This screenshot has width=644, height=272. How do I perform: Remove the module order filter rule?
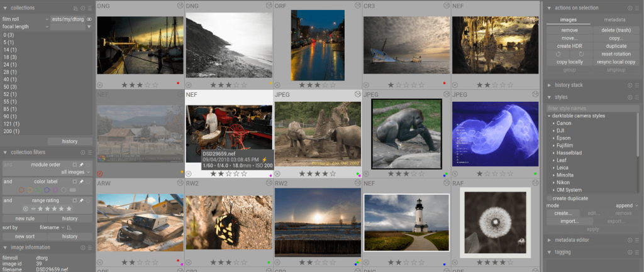75,165
